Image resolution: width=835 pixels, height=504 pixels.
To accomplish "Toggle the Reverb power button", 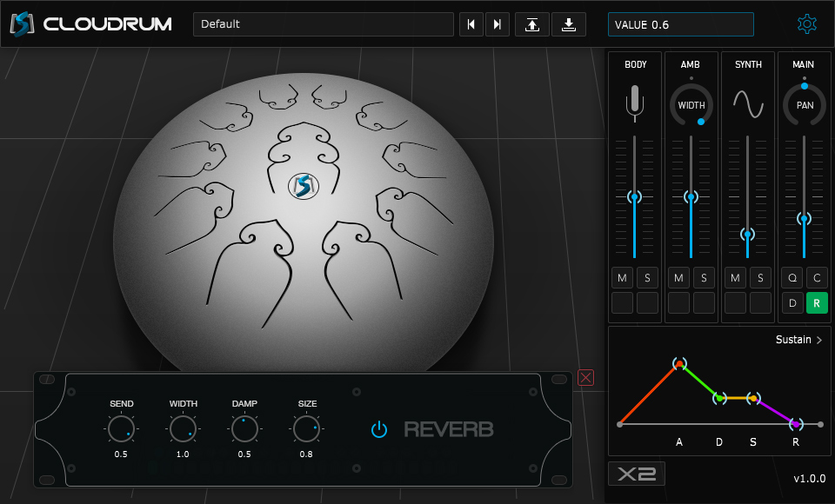I will 379,428.
